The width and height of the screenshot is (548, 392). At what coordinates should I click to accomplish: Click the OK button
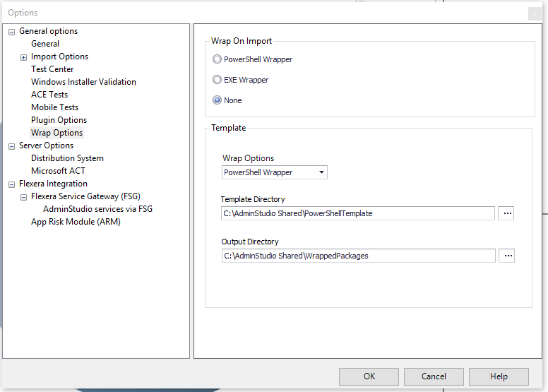[369, 376]
